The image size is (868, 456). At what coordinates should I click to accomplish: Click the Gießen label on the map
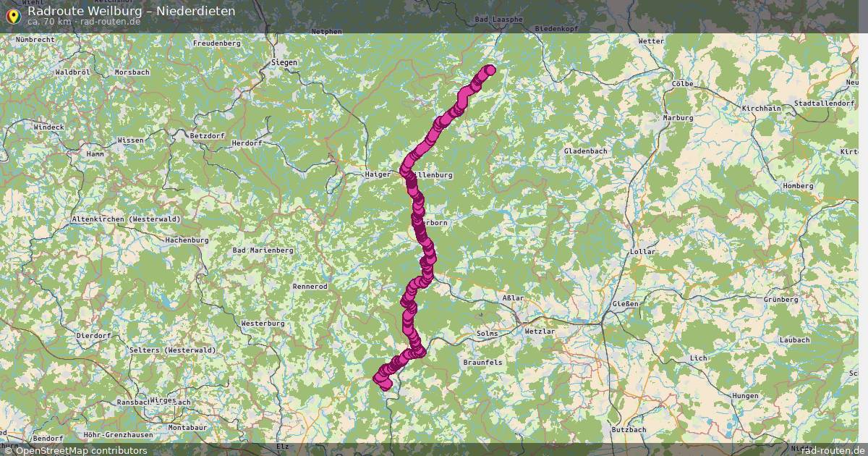626,304
